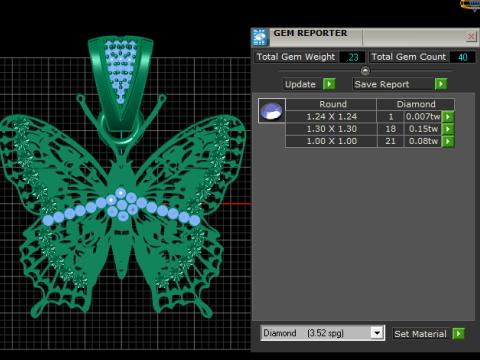The width and height of the screenshot is (480, 360).
Task: Click the green arrow next to Save Report
Action: (x=441, y=84)
